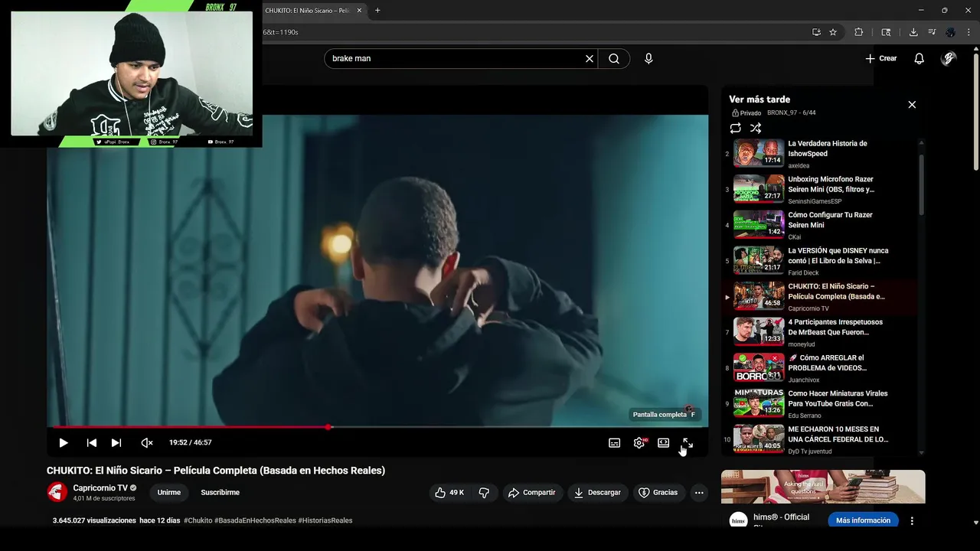Open media controls icon in browser toolbar

coord(932,32)
